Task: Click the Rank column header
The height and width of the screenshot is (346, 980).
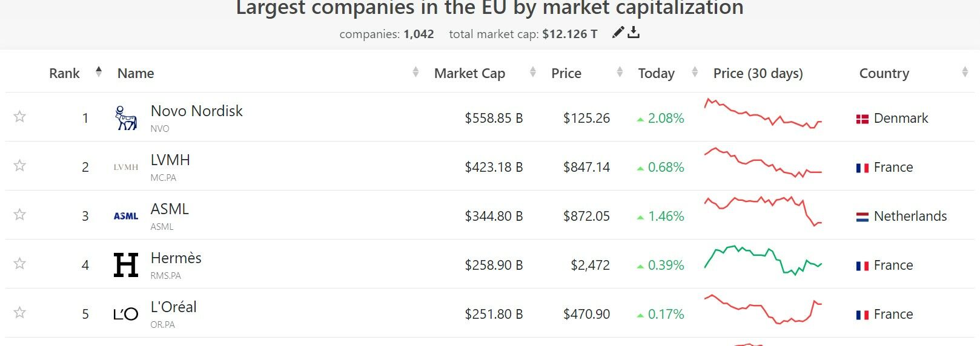Action: point(64,73)
